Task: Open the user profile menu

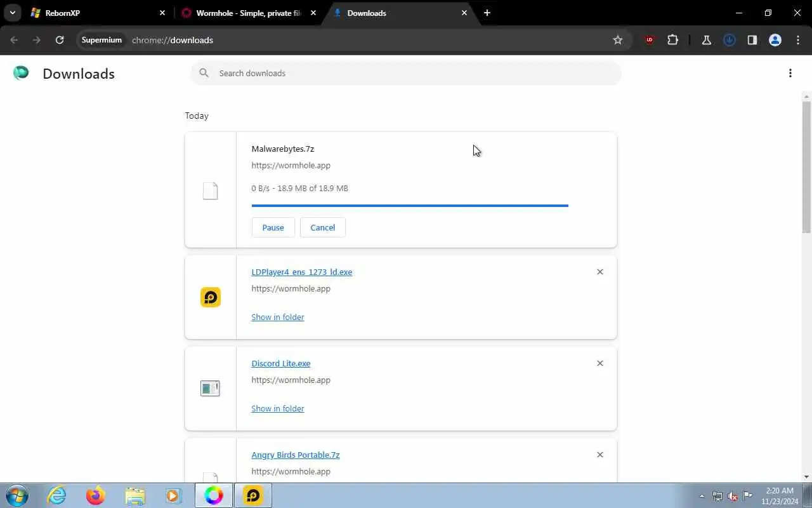Action: click(775, 40)
